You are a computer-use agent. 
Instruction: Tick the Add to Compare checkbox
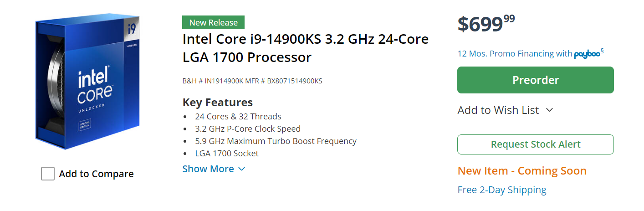48,174
